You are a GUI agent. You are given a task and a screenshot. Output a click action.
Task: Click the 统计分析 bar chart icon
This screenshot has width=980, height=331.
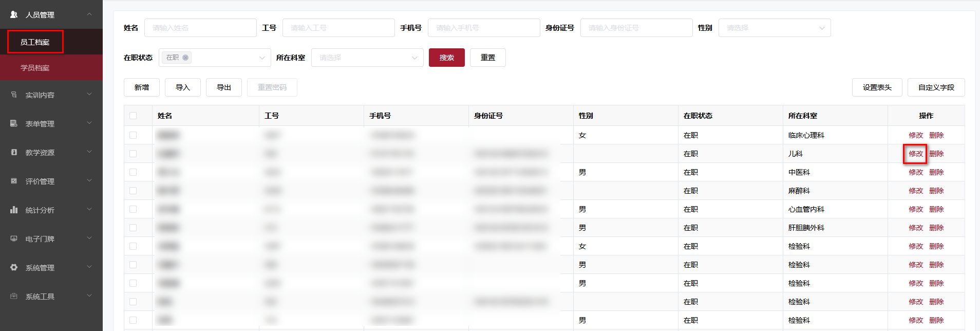[14, 210]
